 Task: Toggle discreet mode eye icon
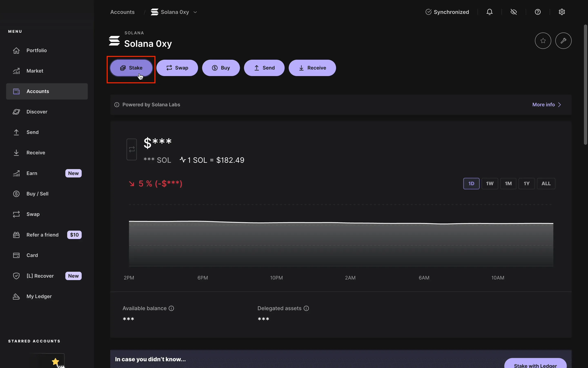coord(514,12)
